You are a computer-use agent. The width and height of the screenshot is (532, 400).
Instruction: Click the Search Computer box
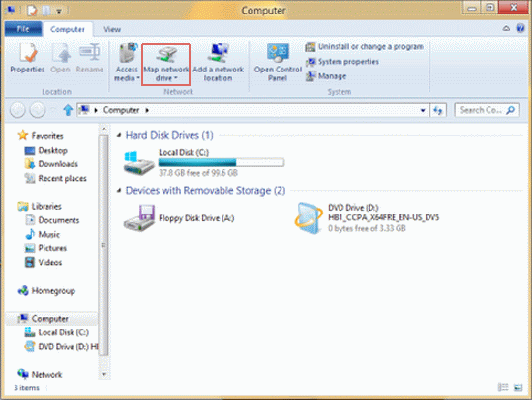(487, 110)
